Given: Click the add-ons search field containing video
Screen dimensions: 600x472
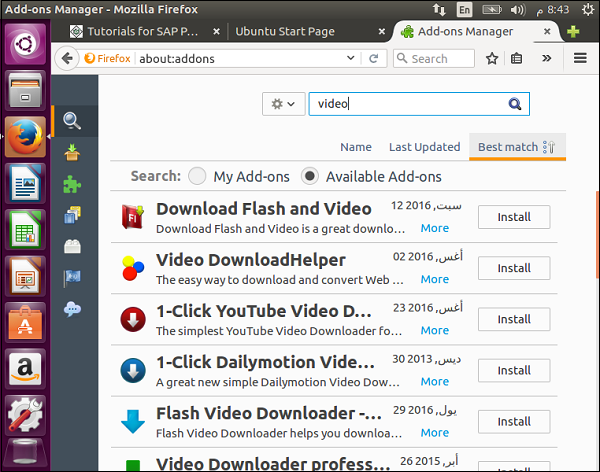Looking at the screenshot, I should pyautogui.click(x=408, y=103).
